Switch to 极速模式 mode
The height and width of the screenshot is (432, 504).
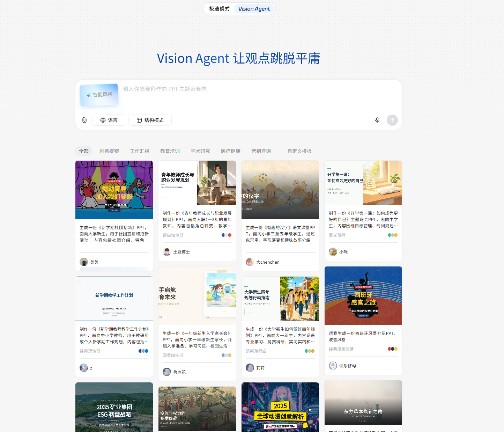tap(219, 9)
